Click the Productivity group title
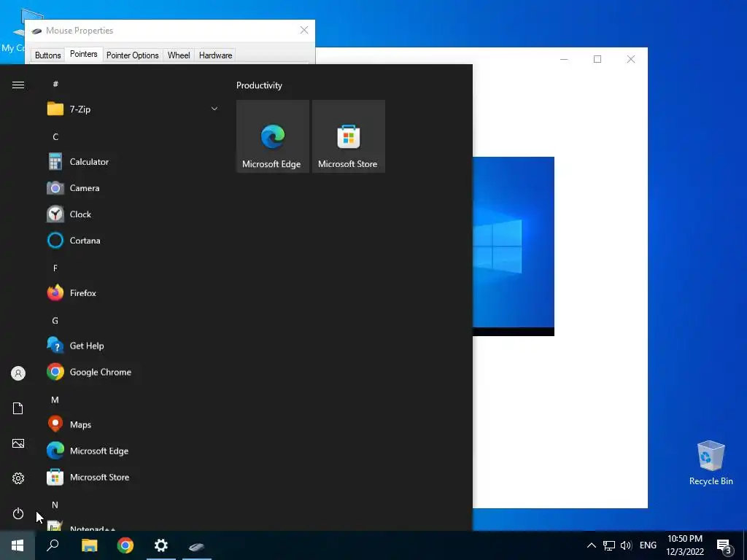The image size is (747, 560). tap(259, 85)
